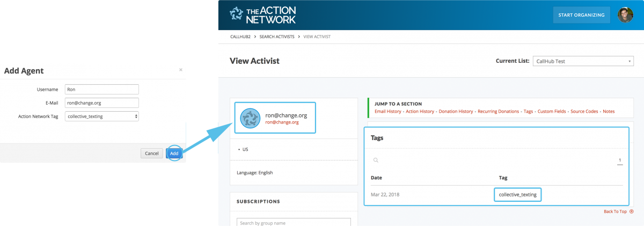Select collective_texting tag cell
Image resolution: width=644 pixels, height=226 pixels.
coord(517,194)
